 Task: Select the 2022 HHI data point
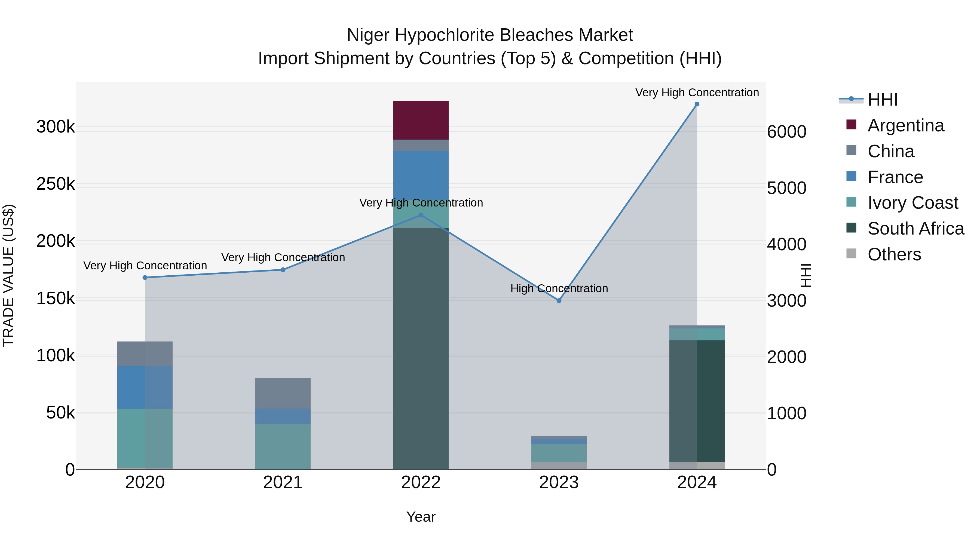click(x=421, y=215)
